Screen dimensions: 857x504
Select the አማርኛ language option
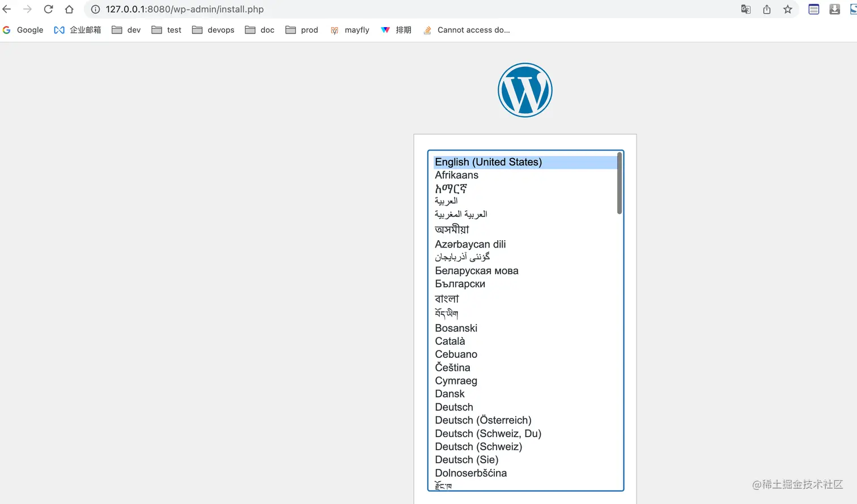click(x=525, y=189)
